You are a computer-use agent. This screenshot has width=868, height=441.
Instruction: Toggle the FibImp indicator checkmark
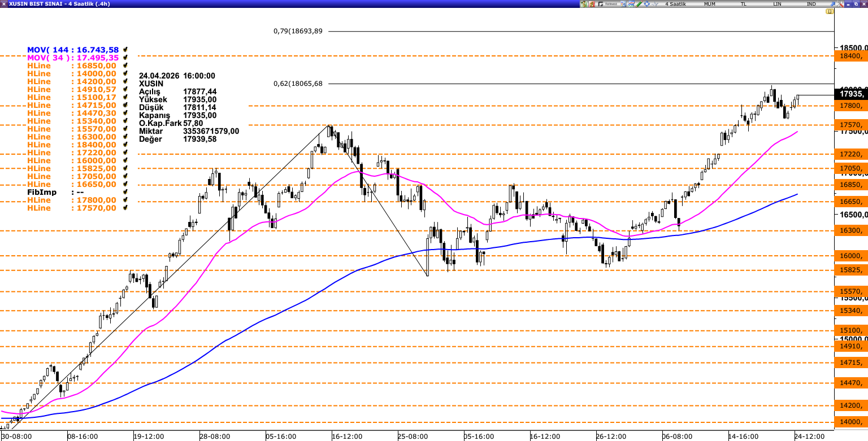(125, 193)
